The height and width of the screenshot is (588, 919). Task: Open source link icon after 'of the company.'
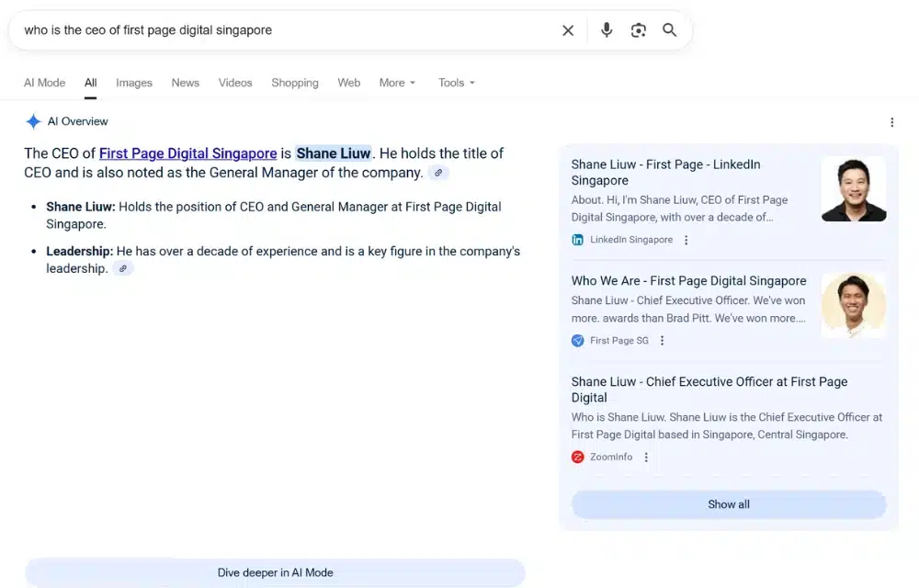(438, 173)
